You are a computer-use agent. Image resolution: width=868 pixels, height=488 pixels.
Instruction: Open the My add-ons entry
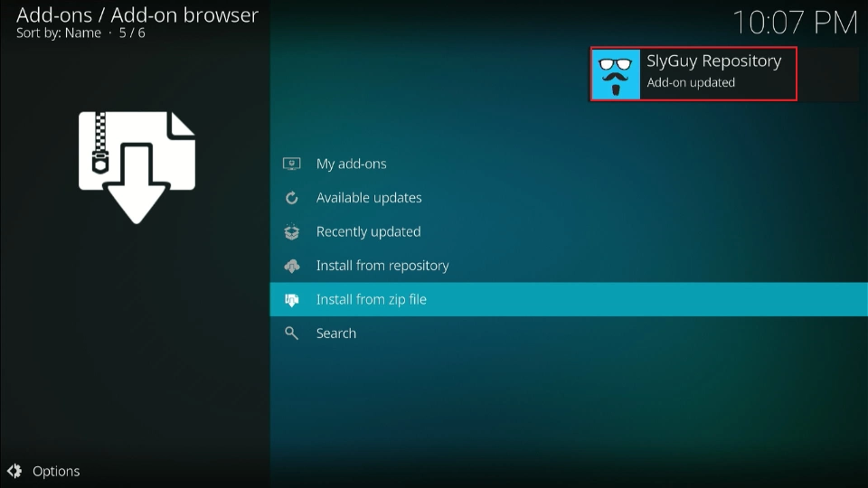351,164
